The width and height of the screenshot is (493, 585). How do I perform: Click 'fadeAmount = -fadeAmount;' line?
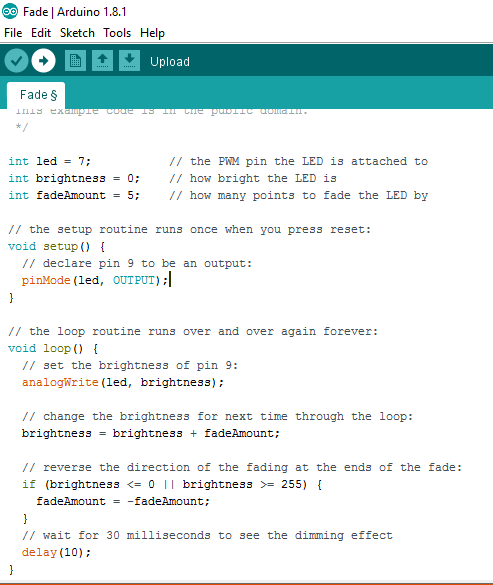pos(123,501)
